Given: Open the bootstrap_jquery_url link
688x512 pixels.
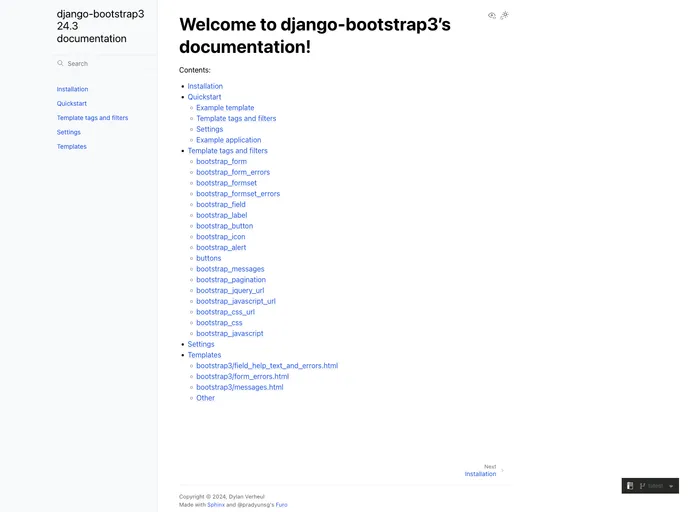Looking at the screenshot, I should pyautogui.click(x=230, y=290).
